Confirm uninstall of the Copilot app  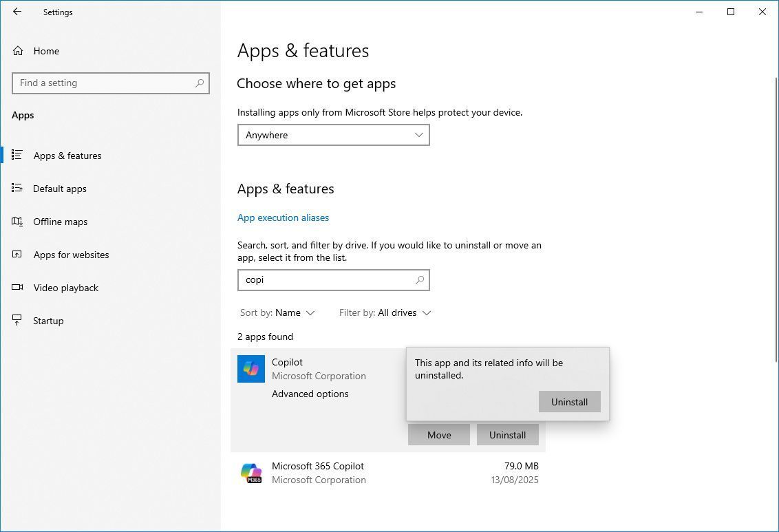(x=569, y=401)
